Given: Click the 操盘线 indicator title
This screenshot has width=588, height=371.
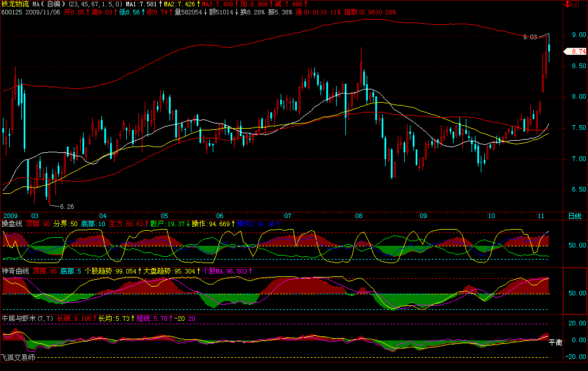Looking at the screenshot, I should 12,223.
